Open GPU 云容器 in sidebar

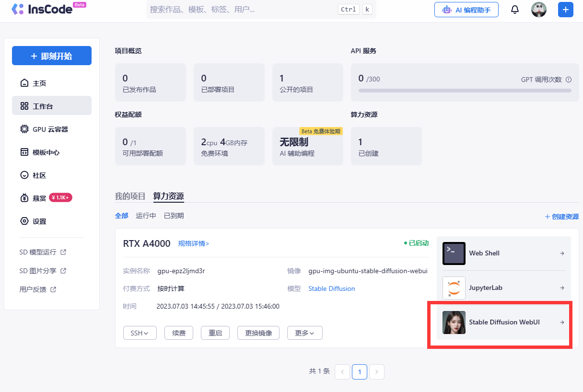click(x=52, y=129)
